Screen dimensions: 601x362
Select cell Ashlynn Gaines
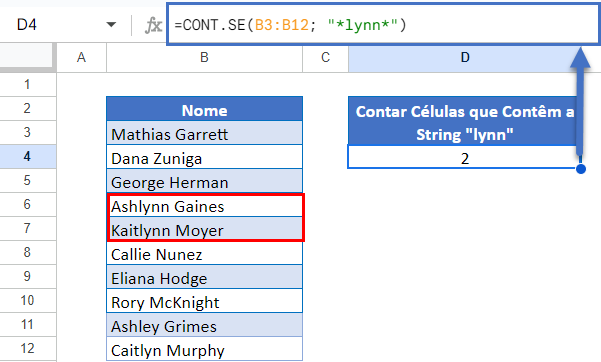pos(204,205)
